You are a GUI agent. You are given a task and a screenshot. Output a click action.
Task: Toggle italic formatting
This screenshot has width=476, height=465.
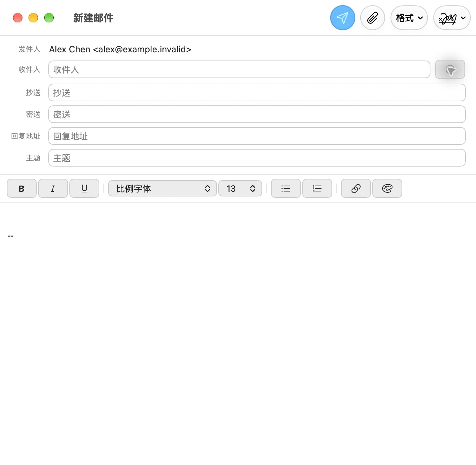[53, 188]
